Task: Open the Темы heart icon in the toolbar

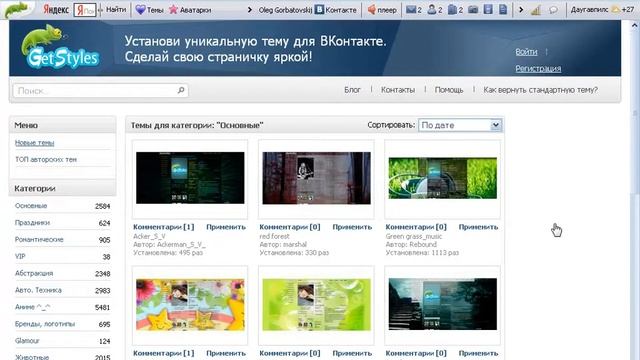Action: coord(140,9)
